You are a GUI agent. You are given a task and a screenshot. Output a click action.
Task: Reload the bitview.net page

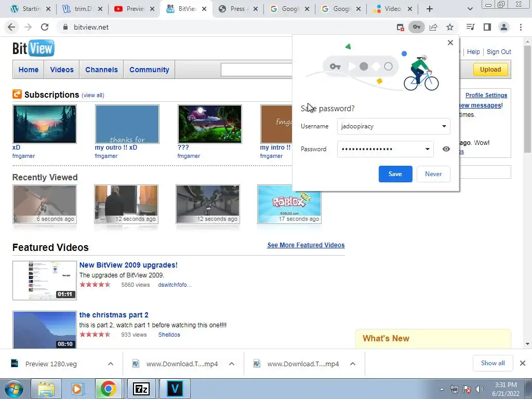coord(45,27)
